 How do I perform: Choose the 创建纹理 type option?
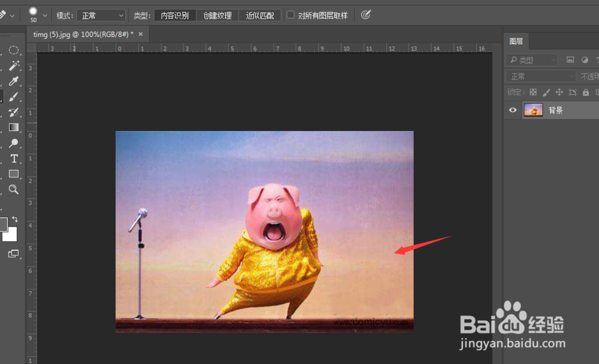pos(217,16)
